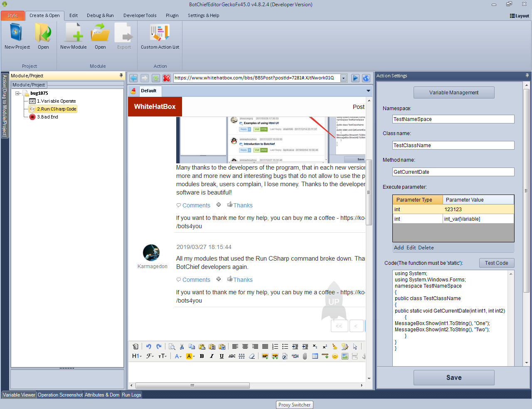Toggle italic formatting in the editor

pyautogui.click(x=212, y=356)
